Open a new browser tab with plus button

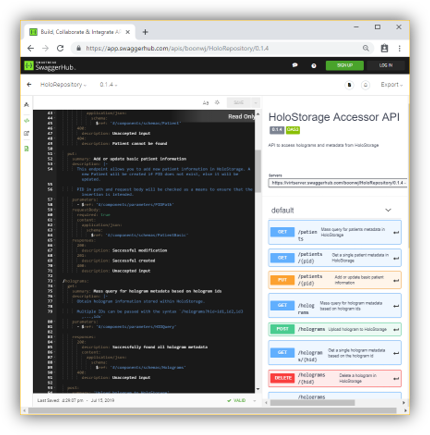coord(145,32)
